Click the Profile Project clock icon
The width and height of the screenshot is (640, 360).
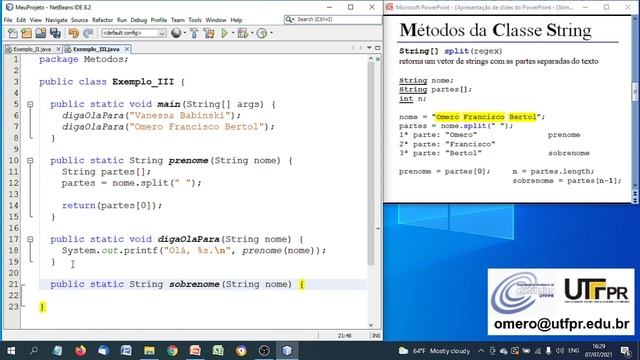click(262, 33)
